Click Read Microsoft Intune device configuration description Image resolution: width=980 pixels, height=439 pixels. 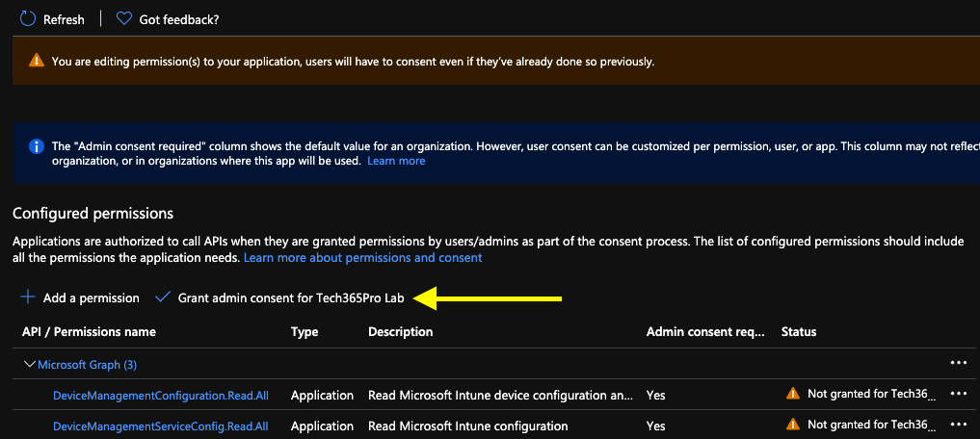click(x=501, y=395)
